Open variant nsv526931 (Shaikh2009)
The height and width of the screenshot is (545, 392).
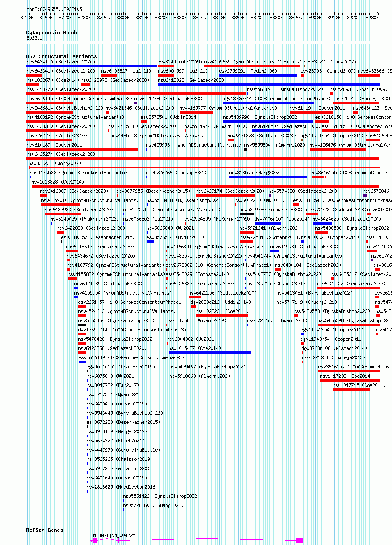point(359,89)
